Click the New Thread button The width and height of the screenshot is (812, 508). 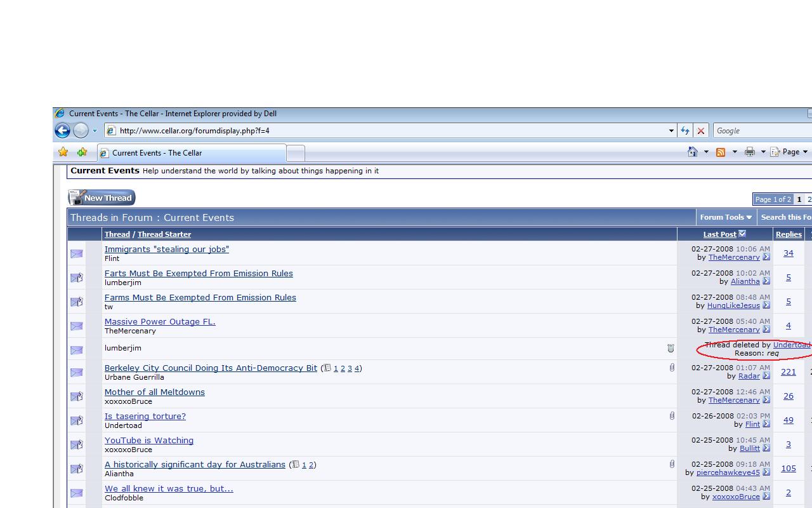click(x=101, y=198)
